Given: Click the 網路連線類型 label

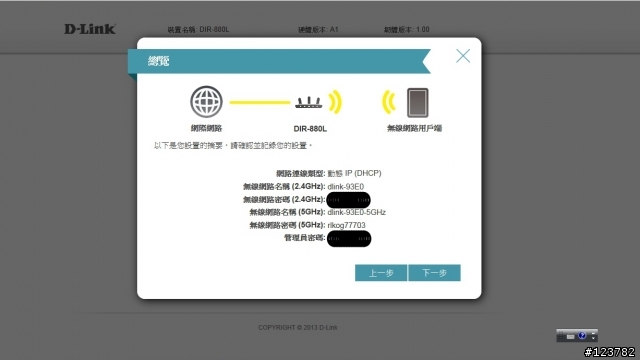Looking at the screenshot, I should [x=300, y=173].
